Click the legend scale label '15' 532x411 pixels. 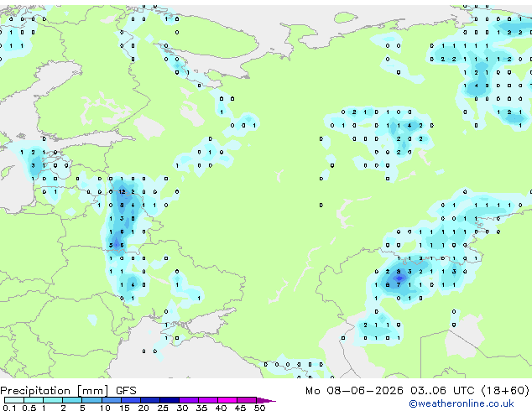[124, 408]
